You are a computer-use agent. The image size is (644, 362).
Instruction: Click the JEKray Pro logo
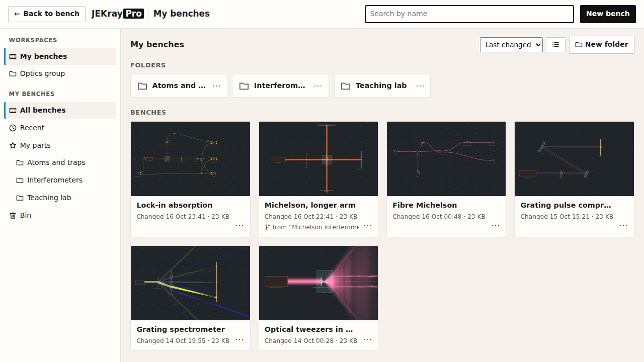pos(118,14)
